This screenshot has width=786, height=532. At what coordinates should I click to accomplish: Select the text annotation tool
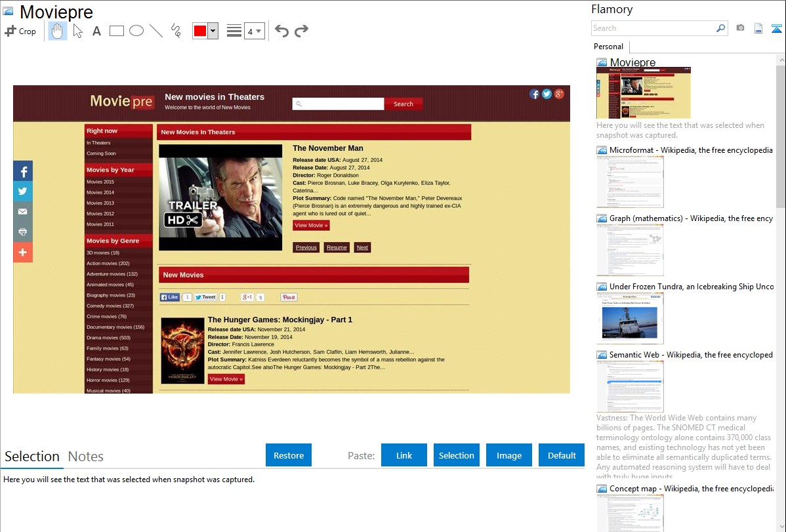(x=96, y=31)
